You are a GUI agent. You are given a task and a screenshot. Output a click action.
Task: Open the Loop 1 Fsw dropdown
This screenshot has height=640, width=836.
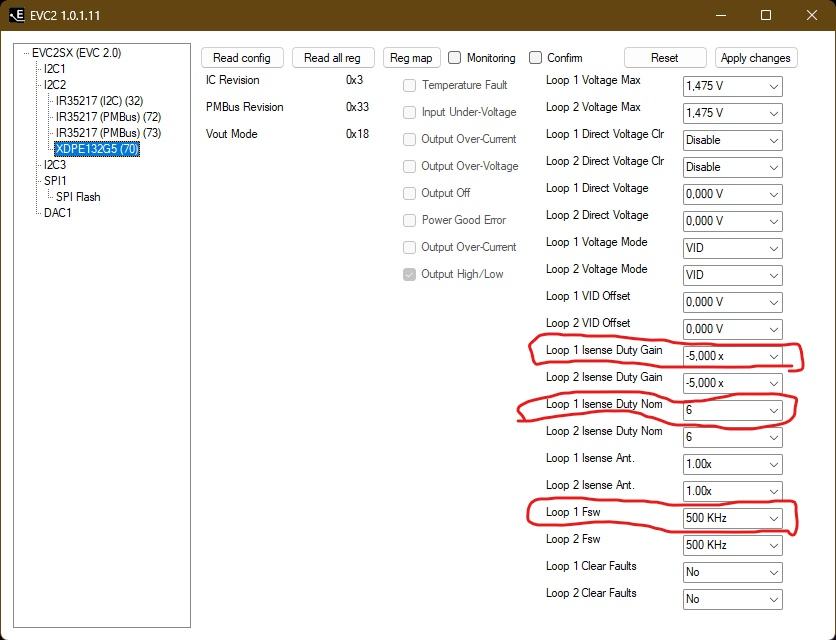(x=733, y=518)
